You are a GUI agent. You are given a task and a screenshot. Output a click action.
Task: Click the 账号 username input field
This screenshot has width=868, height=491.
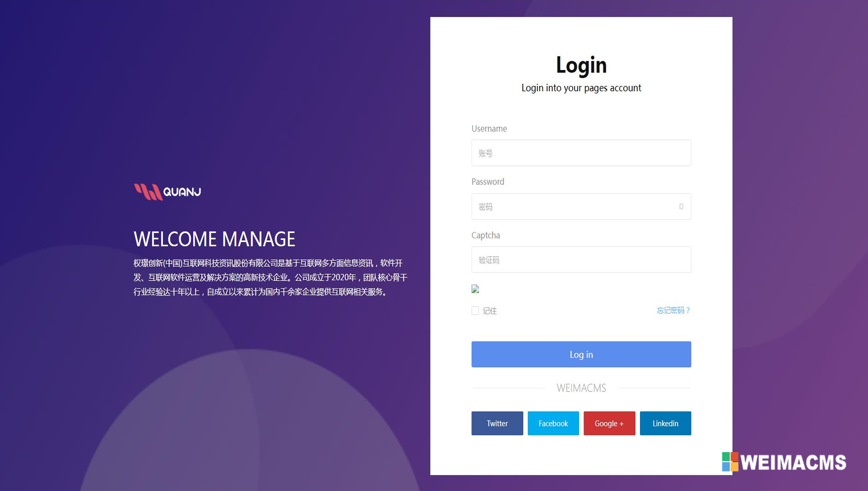581,153
